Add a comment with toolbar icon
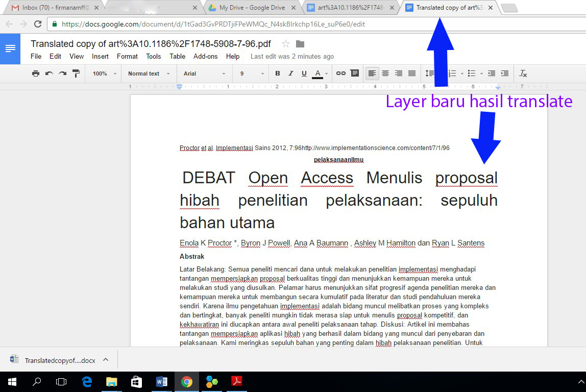 [354, 73]
